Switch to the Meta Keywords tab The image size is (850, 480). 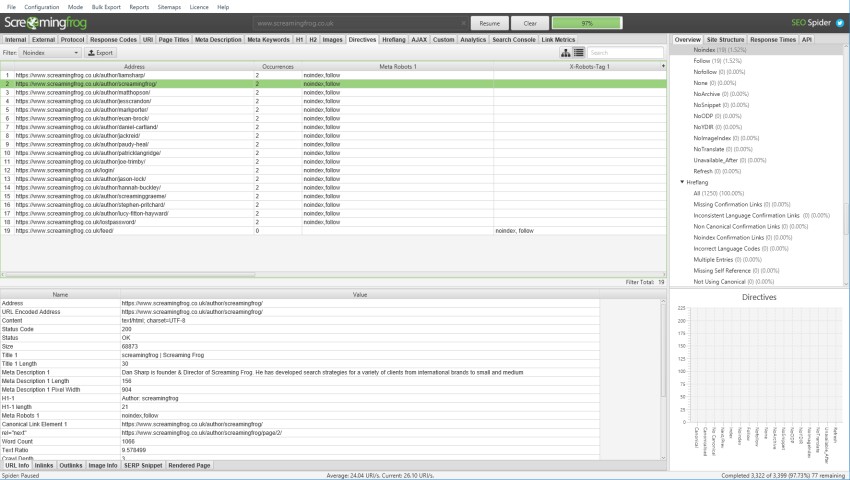268,40
